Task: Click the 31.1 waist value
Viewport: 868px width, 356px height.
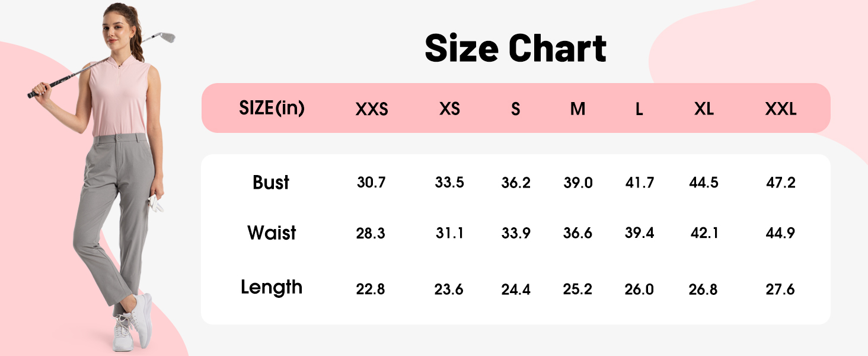Action: (450, 234)
